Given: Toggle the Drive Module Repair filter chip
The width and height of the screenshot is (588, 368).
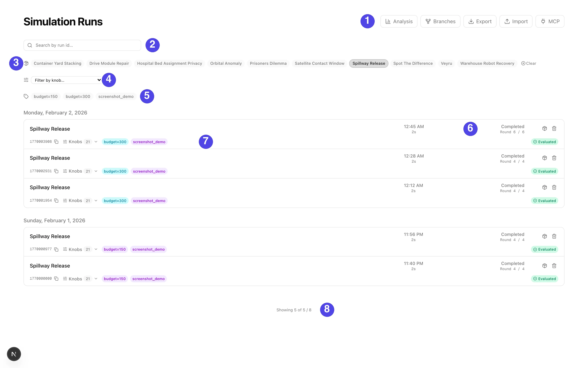Looking at the screenshot, I should [109, 63].
